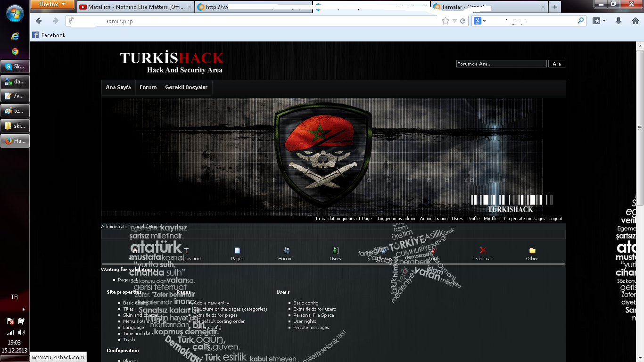
Task: Open Language setting link
Action: pos(133,328)
